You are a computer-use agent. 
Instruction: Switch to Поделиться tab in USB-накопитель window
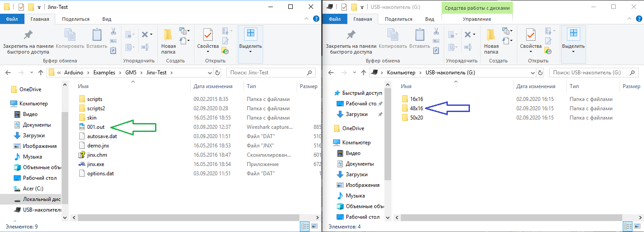[x=399, y=19]
